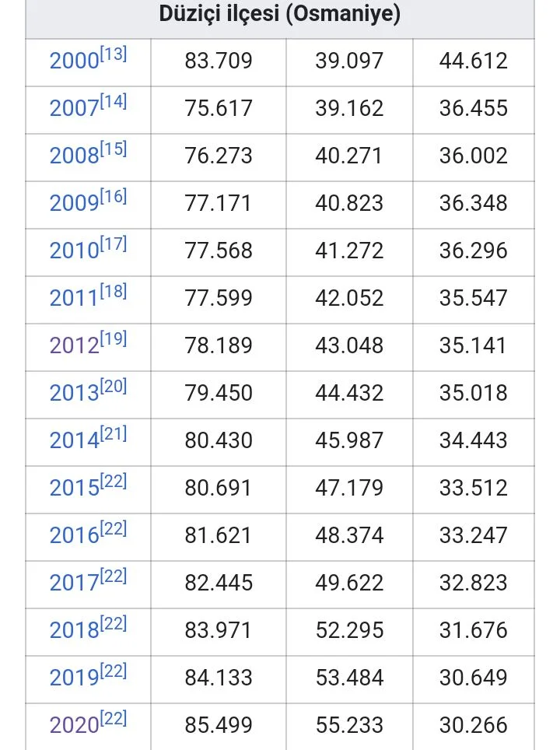Select the 83.709 population cell
The width and height of the screenshot is (560, 750).
click(x=219, y=61)
